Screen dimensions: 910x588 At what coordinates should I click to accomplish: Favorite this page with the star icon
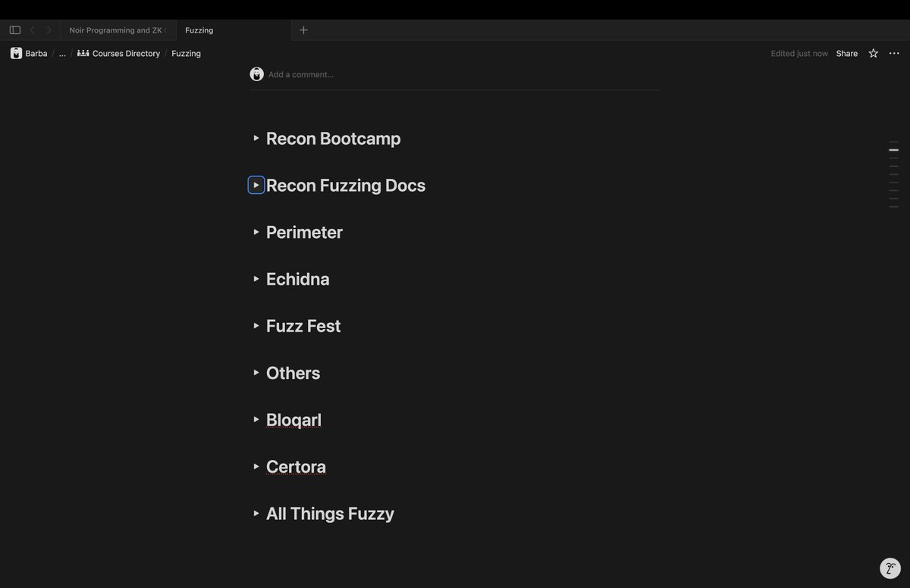tap(874, 53)
